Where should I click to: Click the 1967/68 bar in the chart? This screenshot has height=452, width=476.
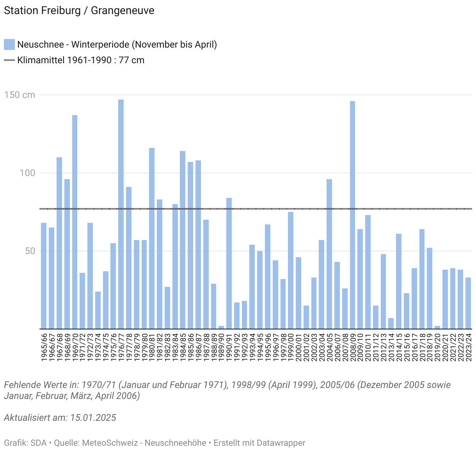tap(59, 243)
